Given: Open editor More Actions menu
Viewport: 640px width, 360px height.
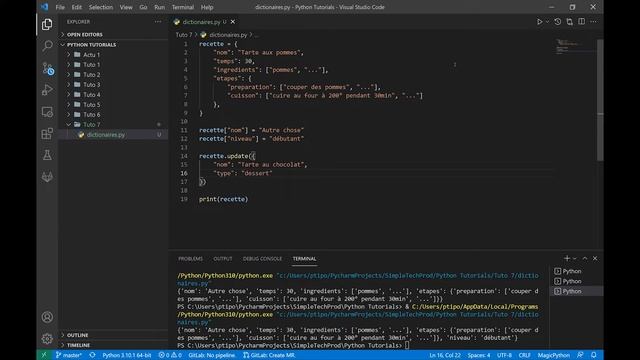Looking at the screenshot, I should (593, 22).
